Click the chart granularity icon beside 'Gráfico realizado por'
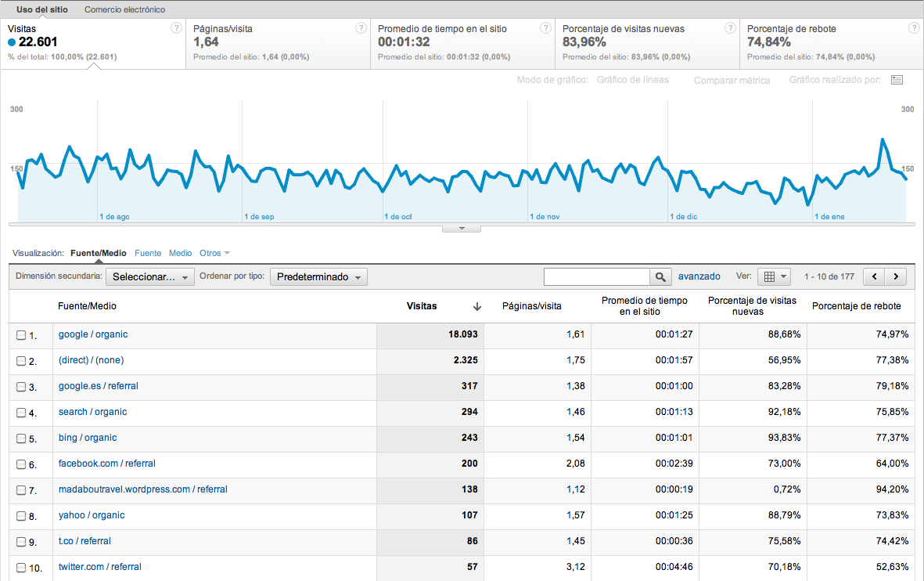Image resolution: width=924 pixels, height=581 pixels. click(x=897, y=80)
